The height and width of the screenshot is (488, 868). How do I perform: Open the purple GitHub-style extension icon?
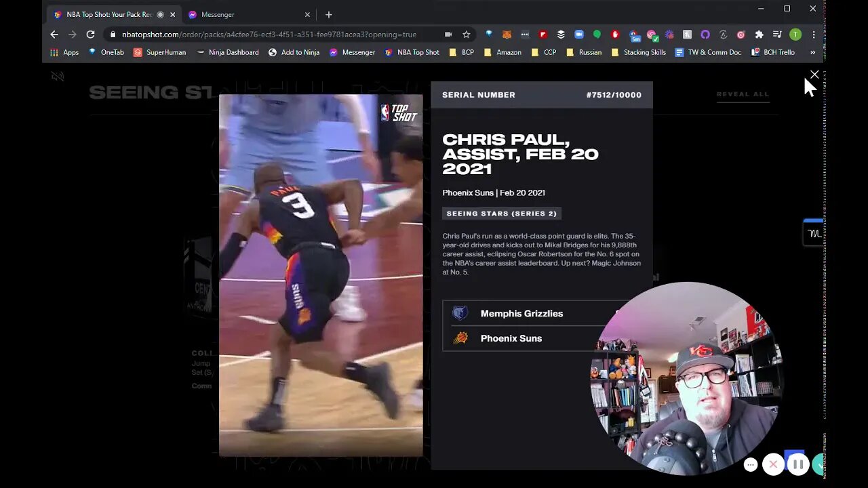pos(705,35)
